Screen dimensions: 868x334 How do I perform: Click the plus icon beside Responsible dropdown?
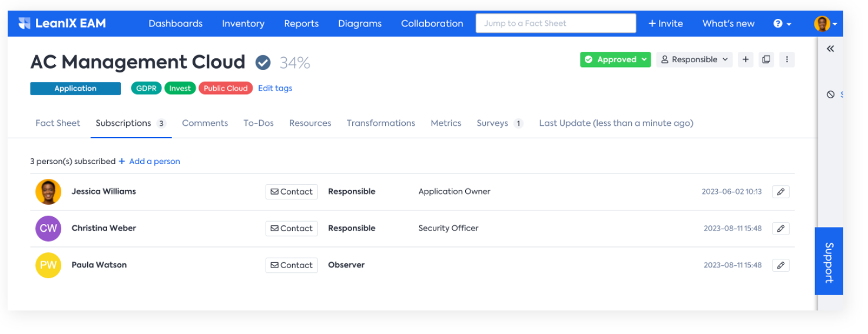[746, 59]
